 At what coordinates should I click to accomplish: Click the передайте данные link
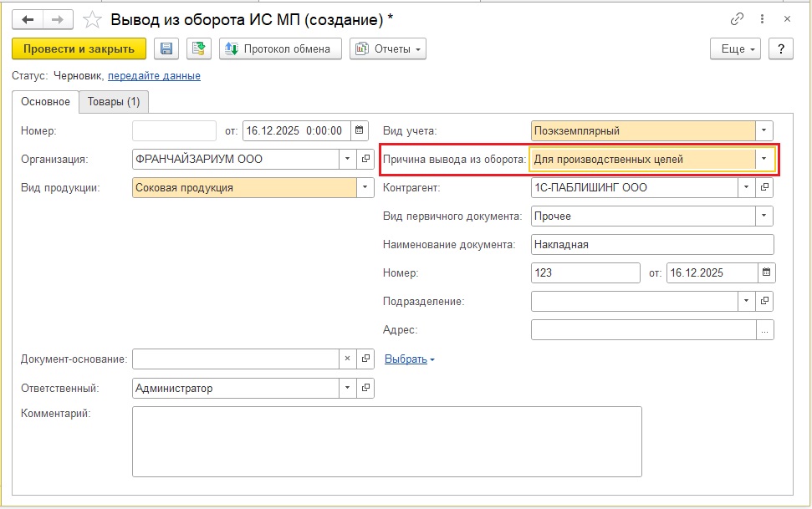tap(154, 76)
